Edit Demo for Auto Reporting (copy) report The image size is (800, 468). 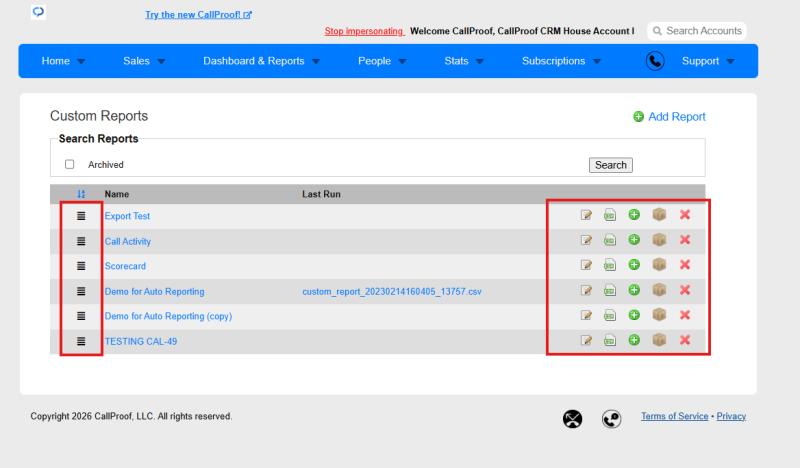(x=586, y=315)
